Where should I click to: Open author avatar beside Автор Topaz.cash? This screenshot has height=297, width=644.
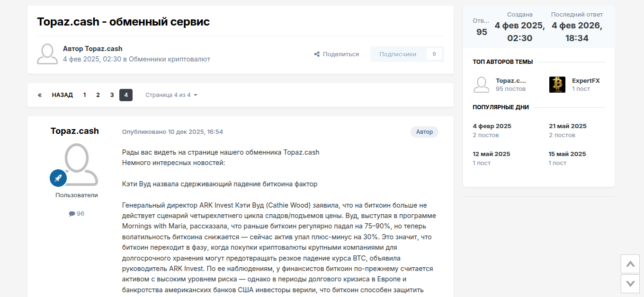[47, 54]
